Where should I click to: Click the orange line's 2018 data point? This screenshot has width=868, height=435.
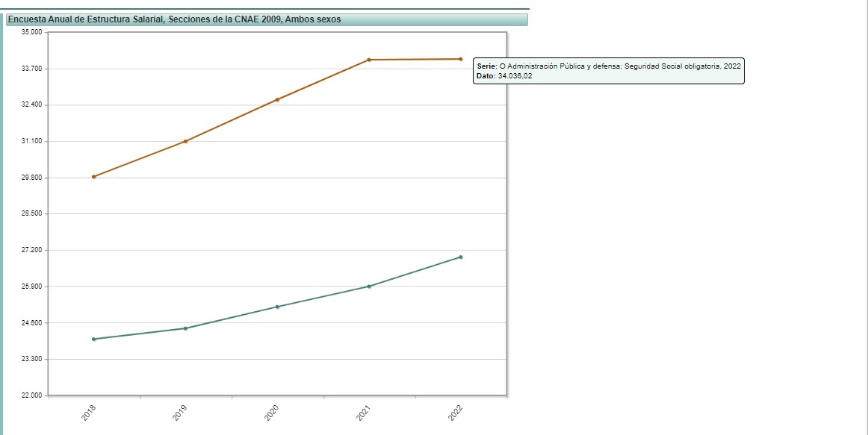click(93, 177)
